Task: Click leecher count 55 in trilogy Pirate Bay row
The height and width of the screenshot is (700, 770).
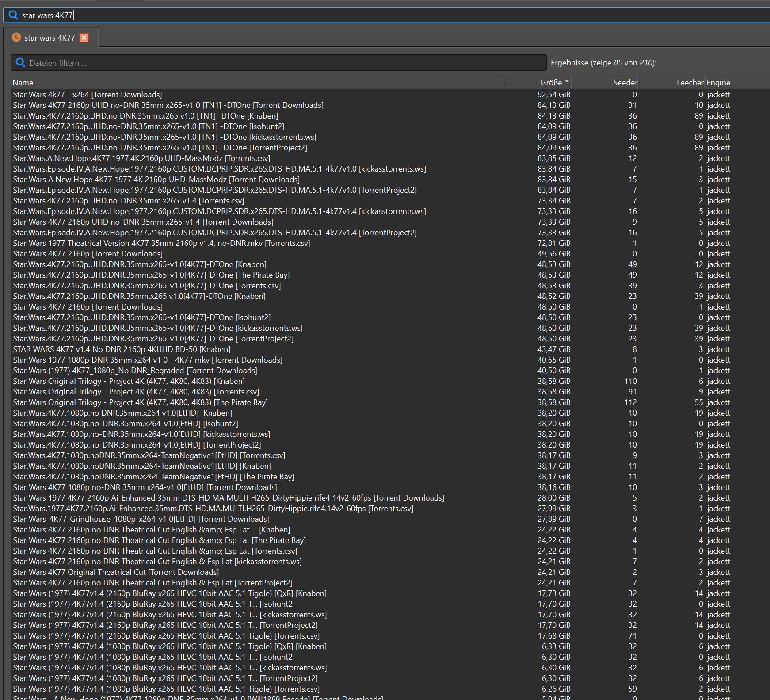Action: [699, 402]
